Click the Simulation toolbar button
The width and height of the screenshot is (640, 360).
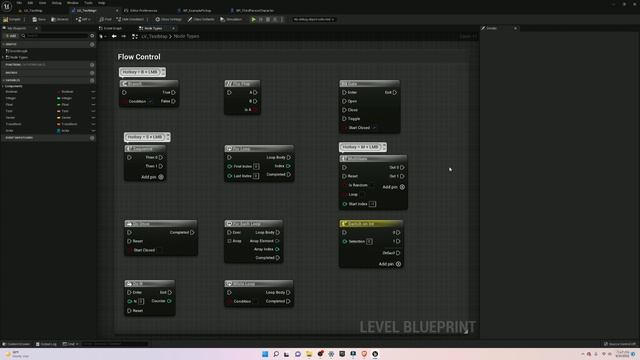coord(231,19)
